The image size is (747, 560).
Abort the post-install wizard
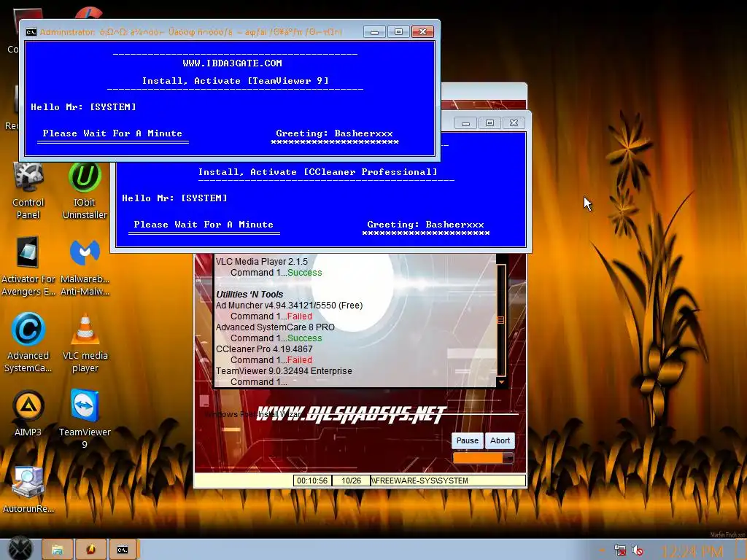tap(500, 441)
